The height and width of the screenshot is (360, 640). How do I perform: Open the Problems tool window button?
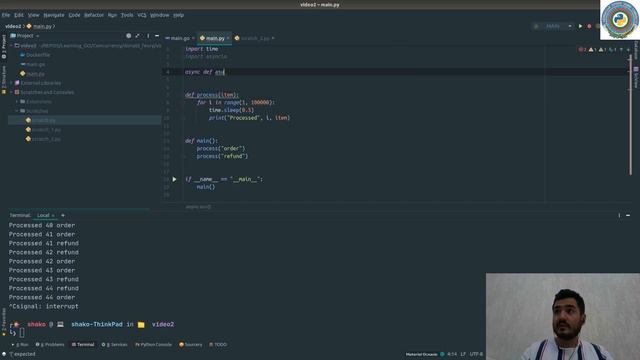tap(50, 344)
